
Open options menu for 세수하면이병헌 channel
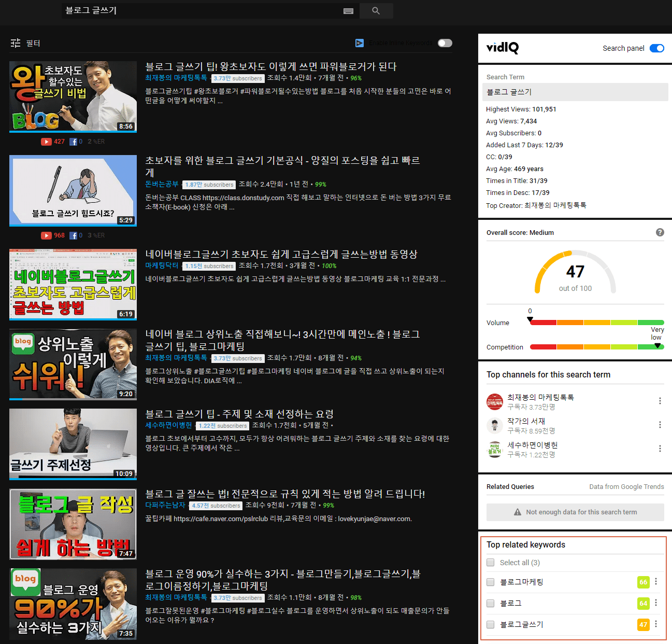(660, 449)
